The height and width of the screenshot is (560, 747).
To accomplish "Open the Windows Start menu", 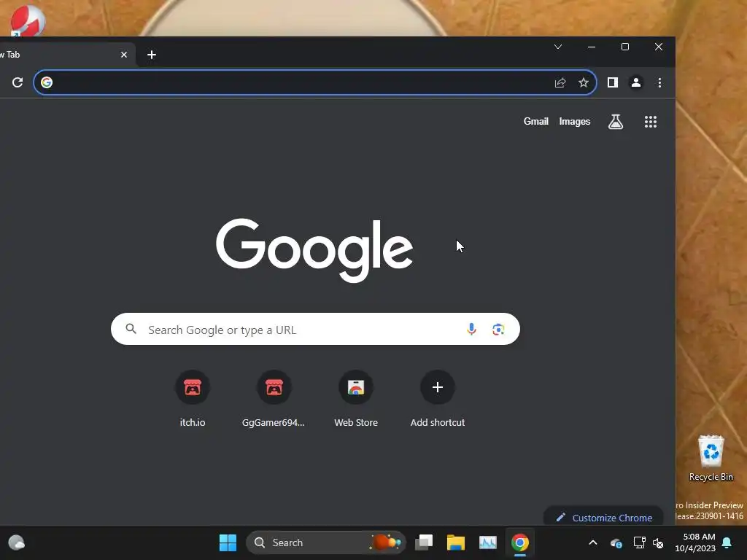I will pyautogui.click(x=228, y=542).
